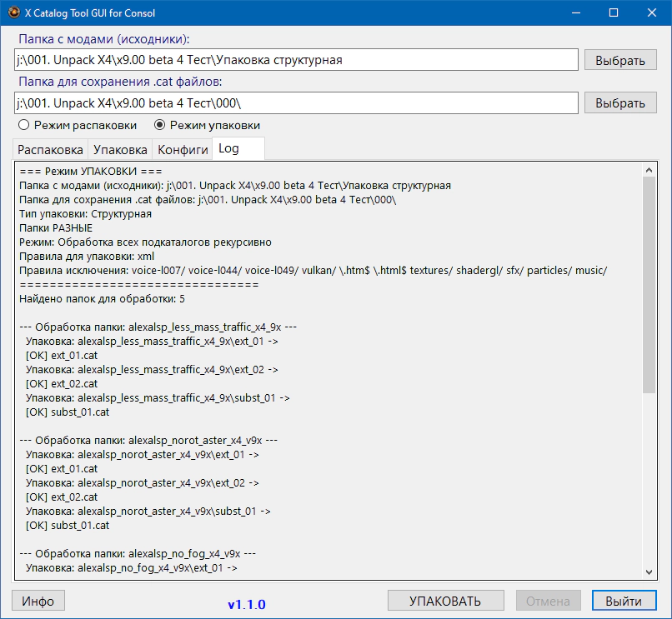Switch to the Распаковка tab

tap(51, 150)
